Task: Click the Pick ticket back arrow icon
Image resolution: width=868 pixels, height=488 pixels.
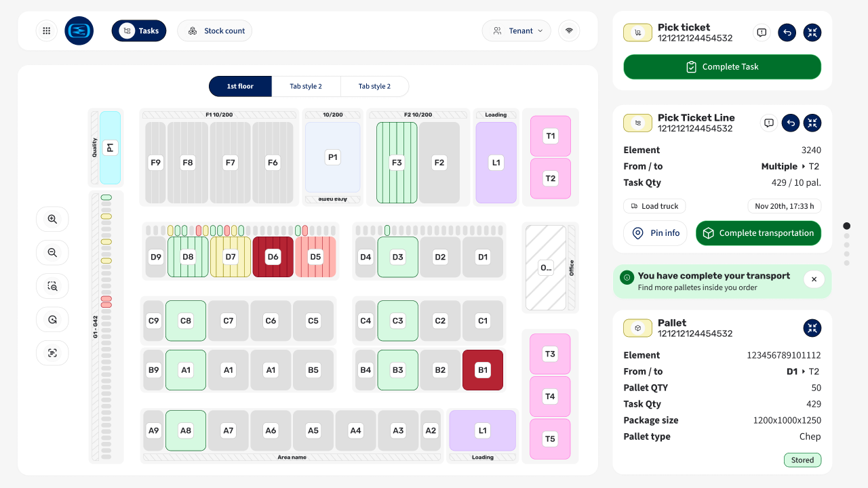Action: point(787,33)
